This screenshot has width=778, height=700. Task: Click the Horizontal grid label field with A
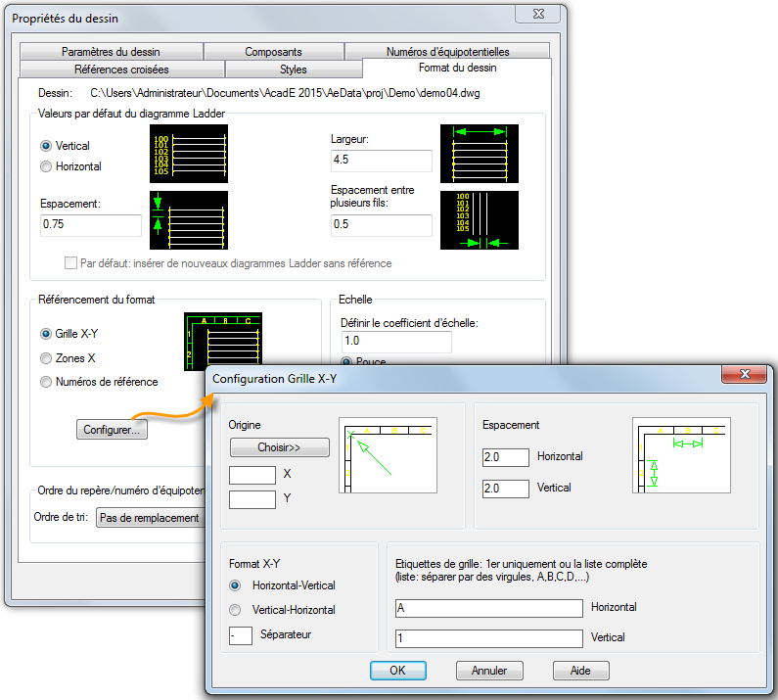tap(488, 608)
